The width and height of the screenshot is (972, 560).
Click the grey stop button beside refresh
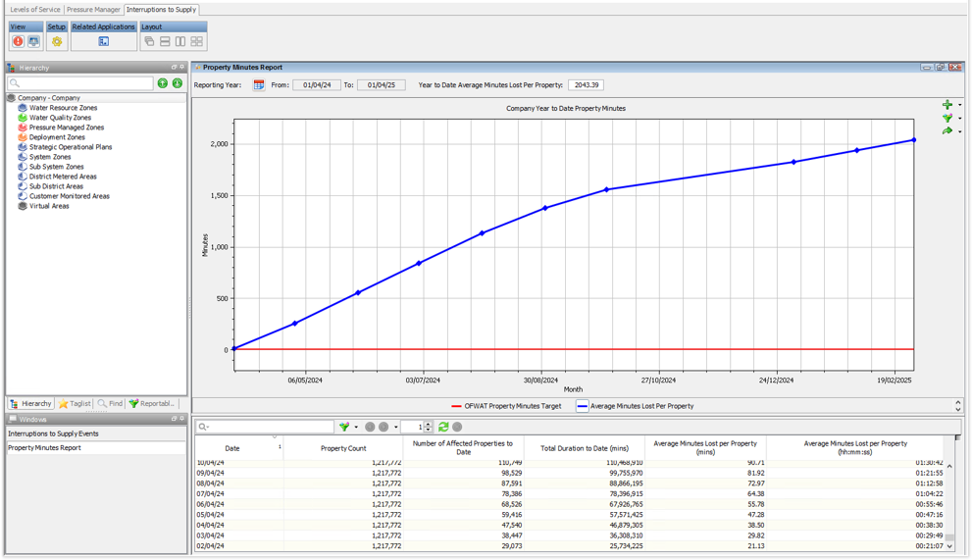(457, 427)
